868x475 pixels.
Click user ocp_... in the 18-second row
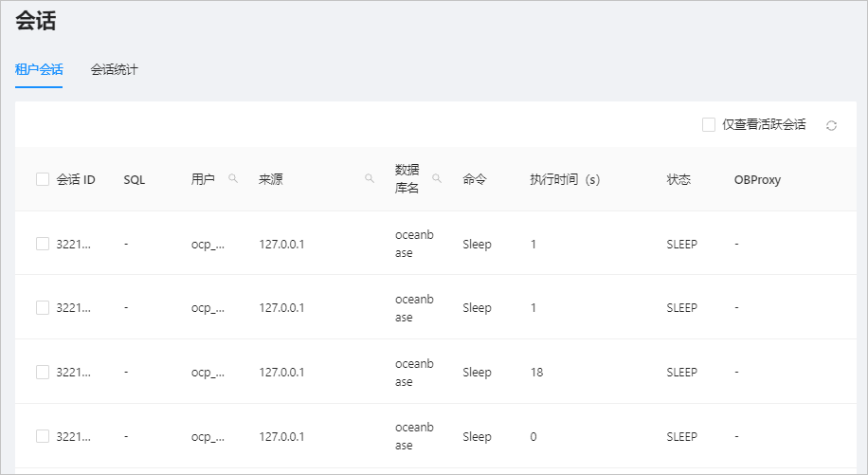(x=208, y=373)
